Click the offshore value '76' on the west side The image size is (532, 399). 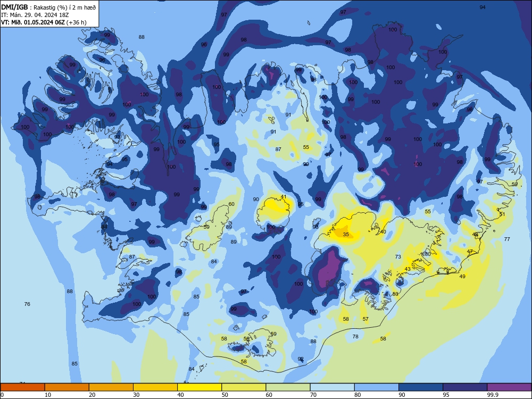click(27, 304)
